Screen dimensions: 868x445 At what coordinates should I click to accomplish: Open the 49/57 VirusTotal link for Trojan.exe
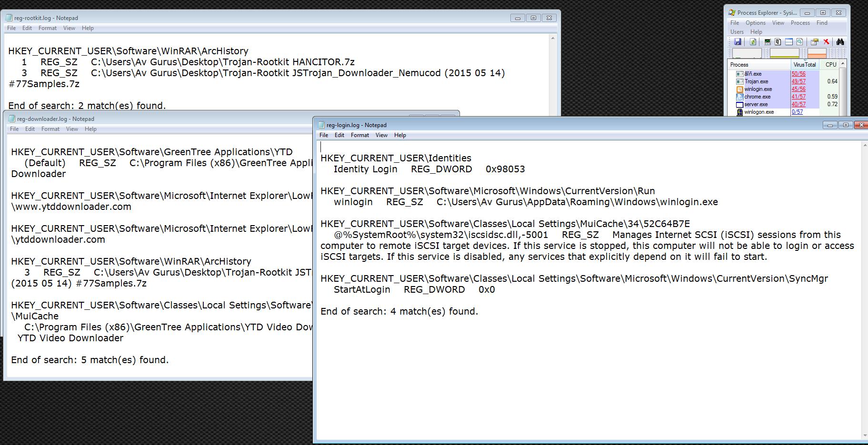click(798, 81)
